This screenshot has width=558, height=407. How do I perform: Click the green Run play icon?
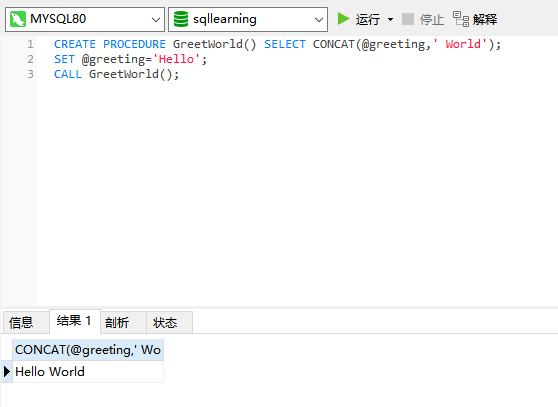[343, 18]
